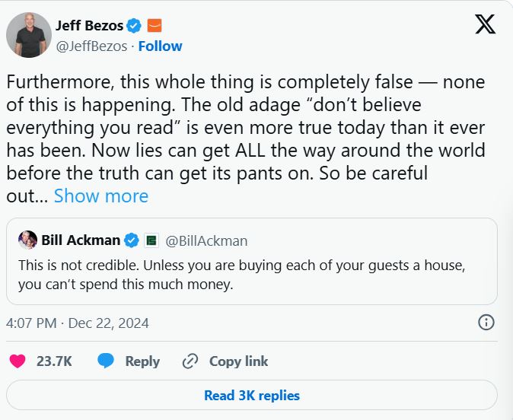Screen dimensions: 513x420
Task: Click Jeff Bezos's blue verified badge
Action: coord(134,25)
